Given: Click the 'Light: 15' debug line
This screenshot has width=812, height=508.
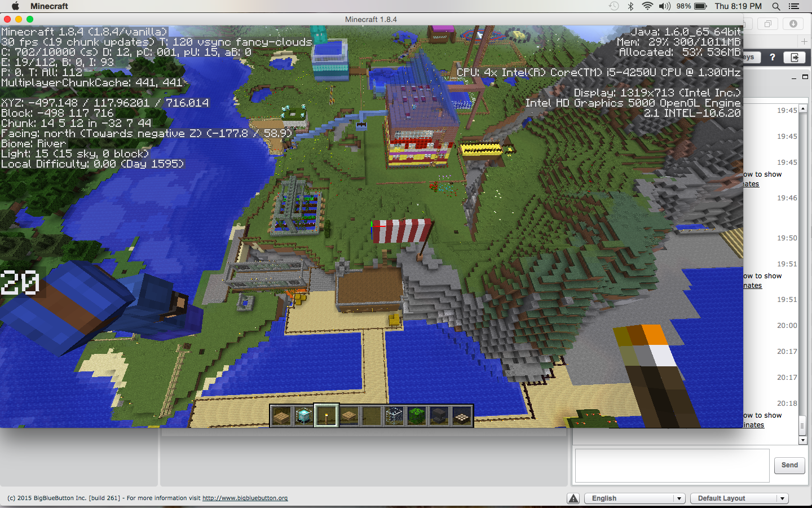Looking at the screenshot, I should tap(75, 154).
